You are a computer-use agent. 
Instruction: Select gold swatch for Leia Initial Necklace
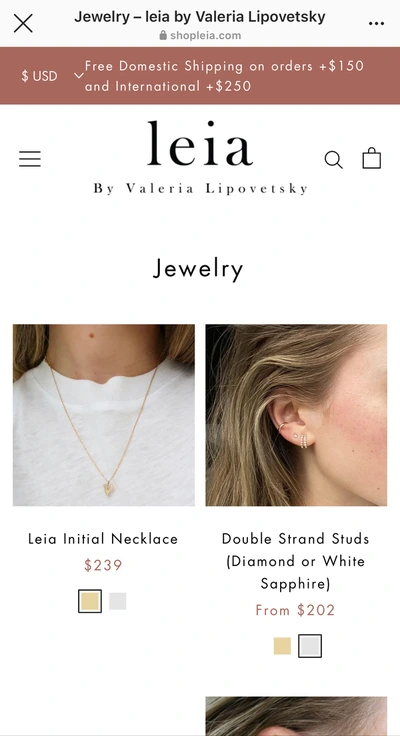point(90,601)
